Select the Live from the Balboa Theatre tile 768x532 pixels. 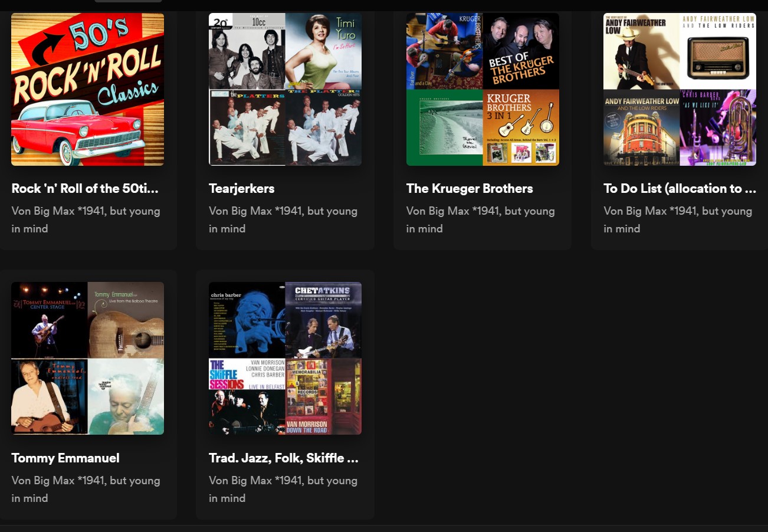[x=126, y=320]
